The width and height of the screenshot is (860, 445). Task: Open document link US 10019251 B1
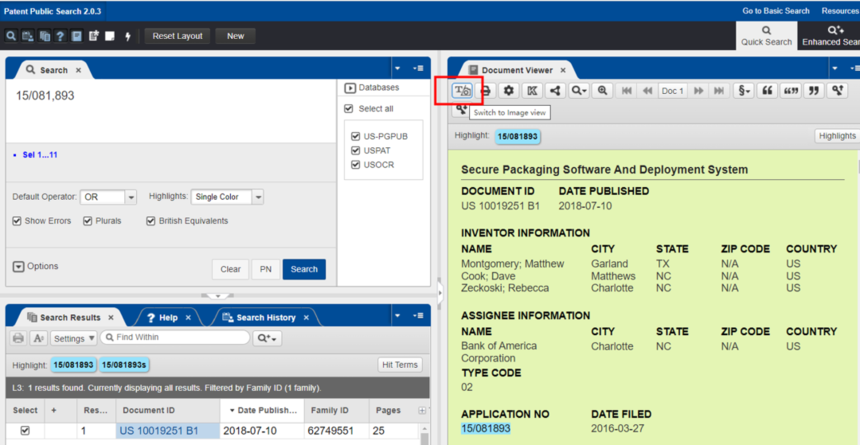(159, 431)
